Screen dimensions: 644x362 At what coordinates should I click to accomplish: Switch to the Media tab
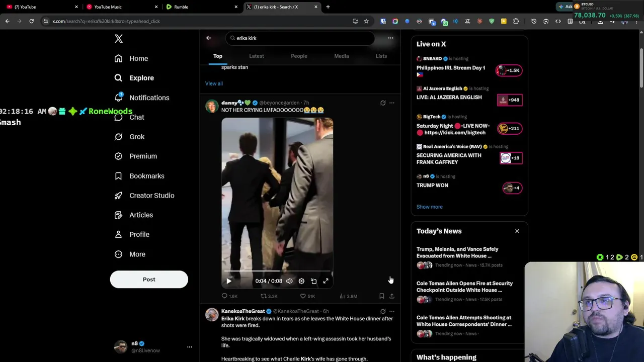coord(342,56)
